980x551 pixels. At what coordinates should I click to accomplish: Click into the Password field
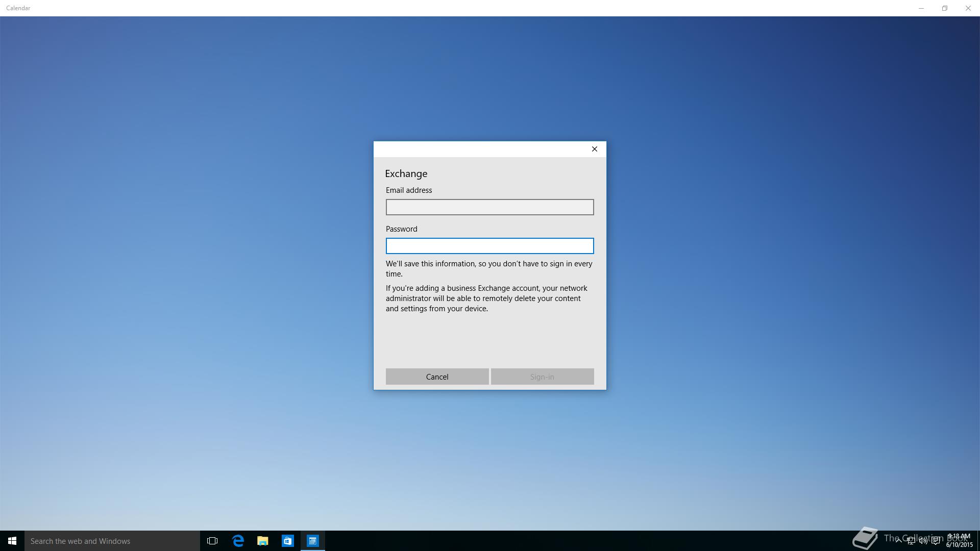point(489,246)
